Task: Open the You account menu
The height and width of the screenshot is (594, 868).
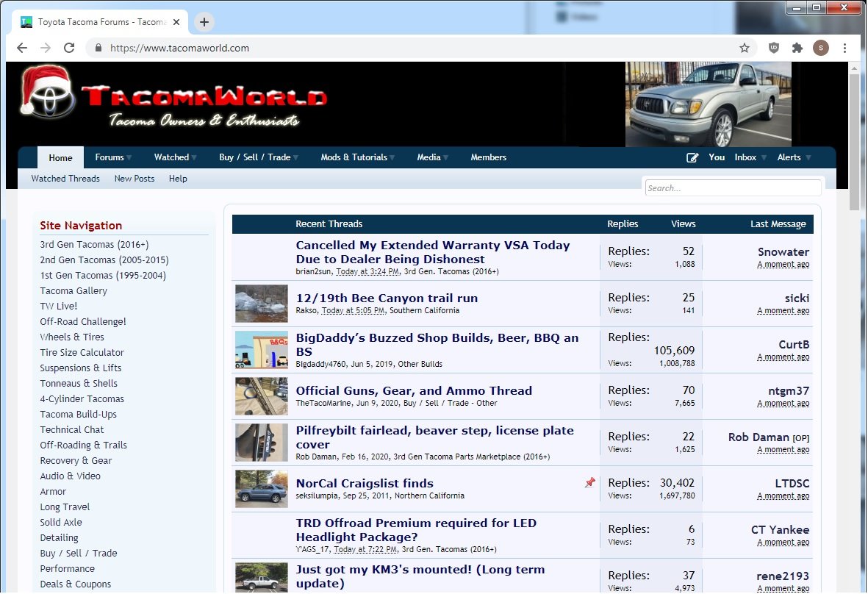Action: coord(717,157)
